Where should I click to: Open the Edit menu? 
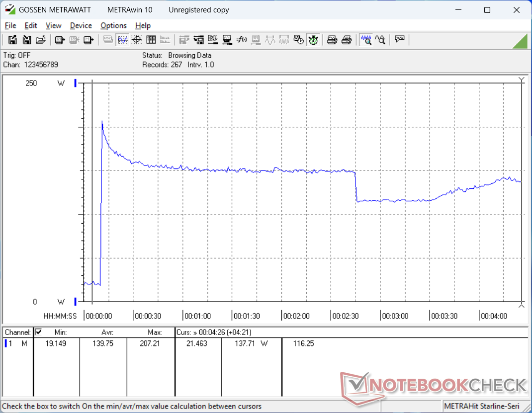click(x=31, y=25)
